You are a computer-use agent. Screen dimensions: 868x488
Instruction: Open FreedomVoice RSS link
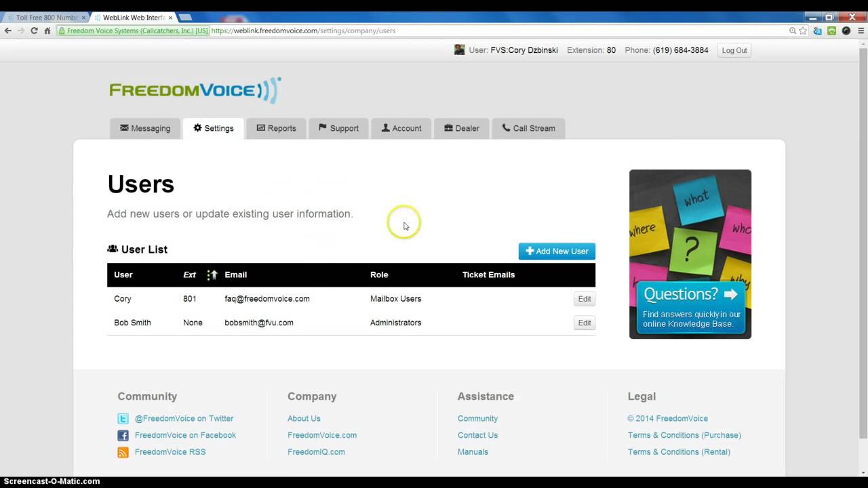pos(170,452)
